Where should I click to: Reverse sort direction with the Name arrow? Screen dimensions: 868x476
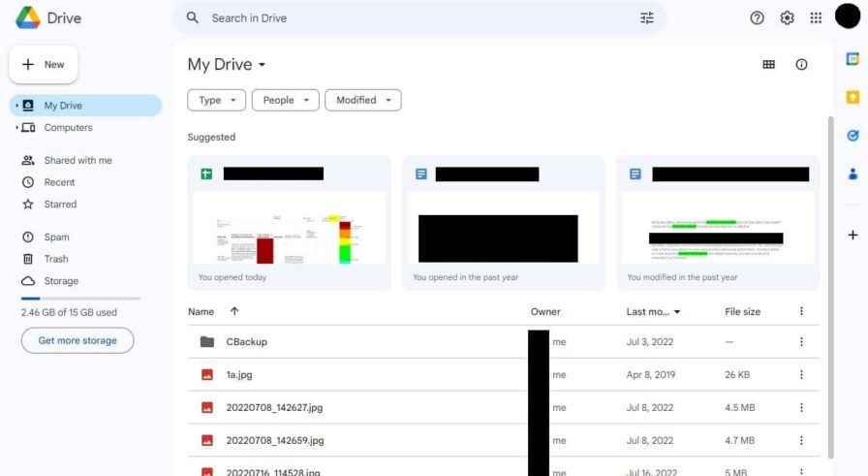(x=234, y=311)
